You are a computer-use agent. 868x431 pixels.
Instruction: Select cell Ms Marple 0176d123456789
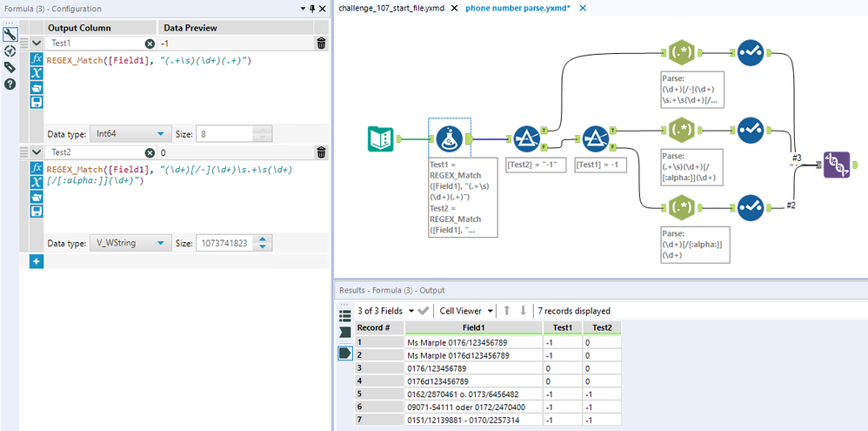click(x=473, y=355)
